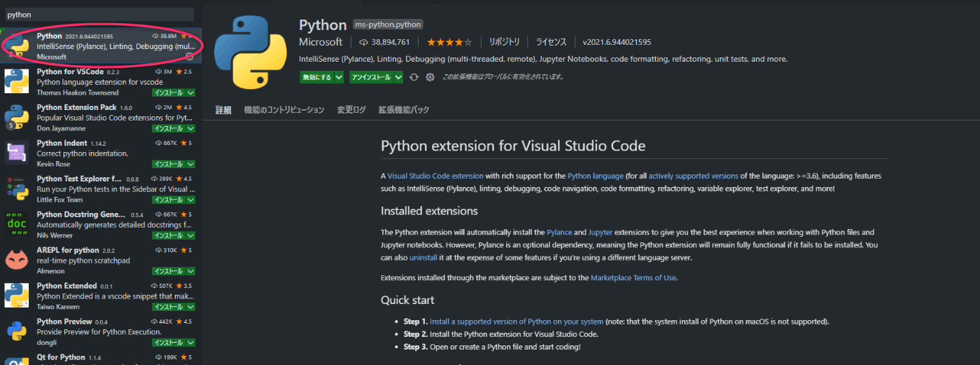This screenshot has width=980, height=365.
Task: Expand dropdown arrow next to 無効にする
Action: pyautogui.click(x=339, y=77)
